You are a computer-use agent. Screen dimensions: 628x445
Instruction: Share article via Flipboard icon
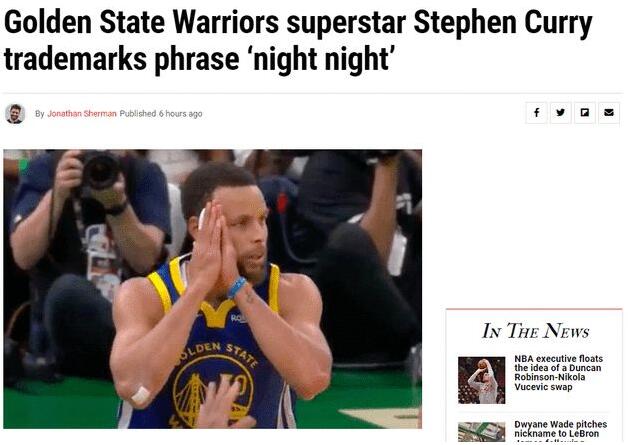pyautogui.click(x=585, y=113)
